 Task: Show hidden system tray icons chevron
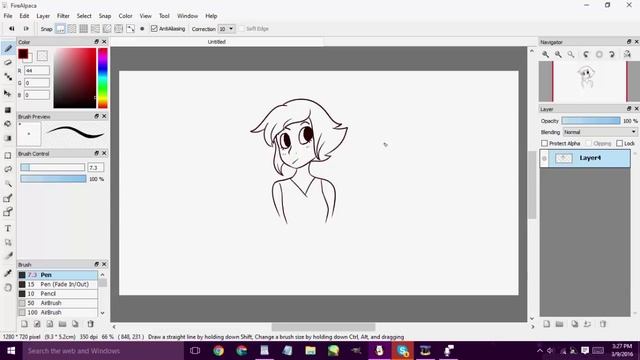[540, 351]
